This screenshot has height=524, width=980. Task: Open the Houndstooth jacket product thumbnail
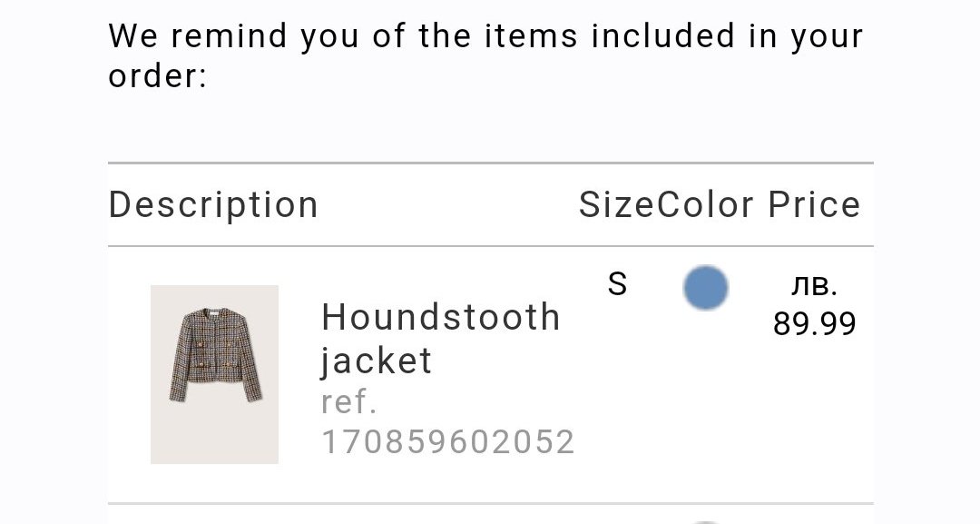(214, 374)
